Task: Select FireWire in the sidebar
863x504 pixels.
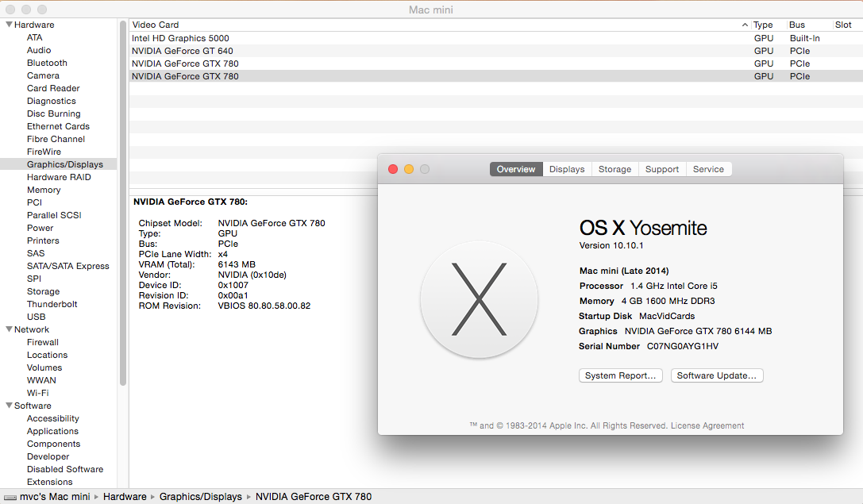Action: click(x=44, y=152)
